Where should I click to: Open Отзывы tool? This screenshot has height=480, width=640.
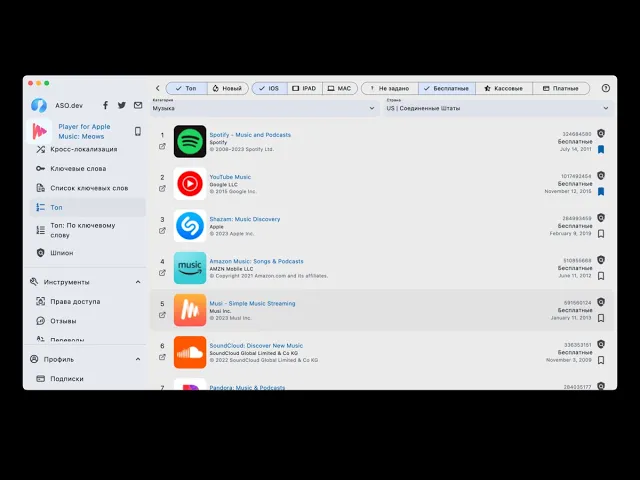click(88, 321)
